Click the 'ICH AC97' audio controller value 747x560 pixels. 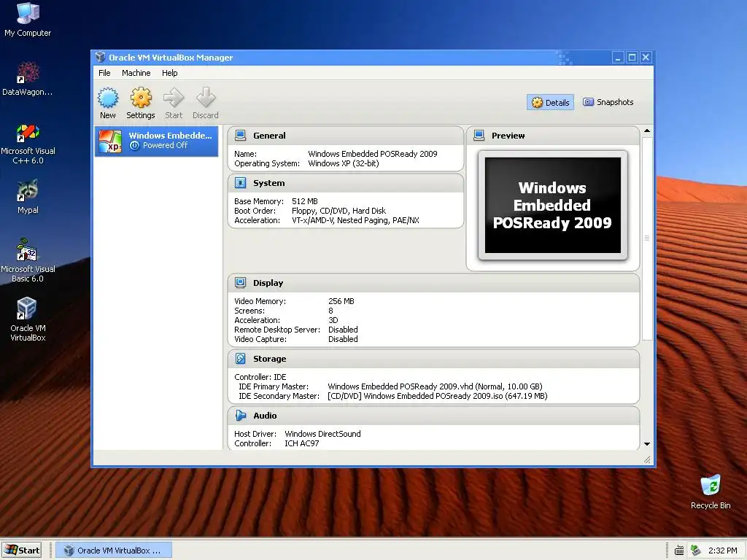click(301, 443)
